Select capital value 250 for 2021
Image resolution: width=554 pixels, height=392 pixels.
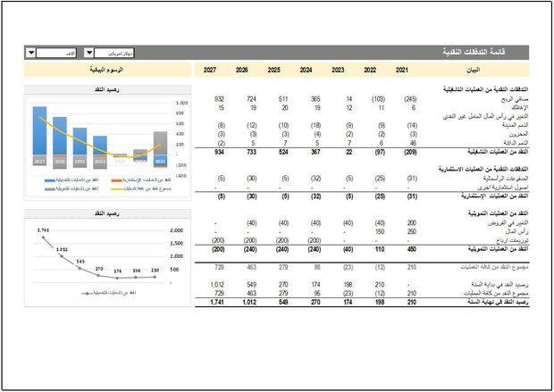point(412,231)
